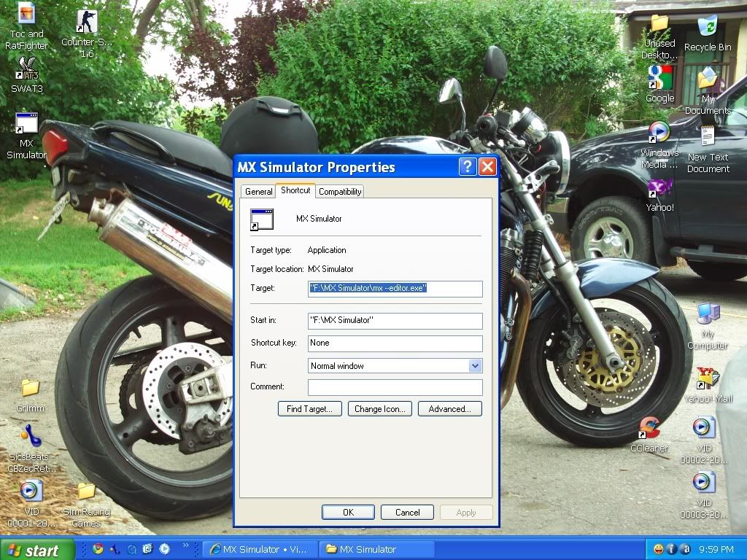The height and width of the screenshot is (560, 747).
Task: Open the Windows Start menu
Action: coord(36,550)
